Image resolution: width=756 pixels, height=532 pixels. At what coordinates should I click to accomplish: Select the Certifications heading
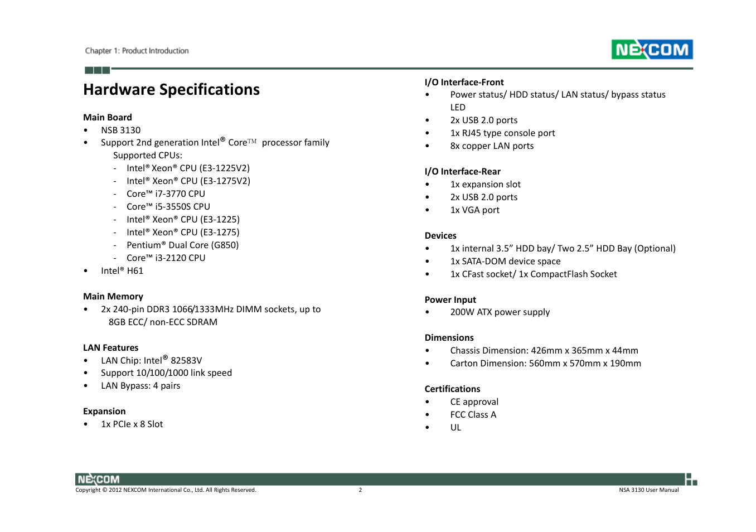(x=452, y=389)
